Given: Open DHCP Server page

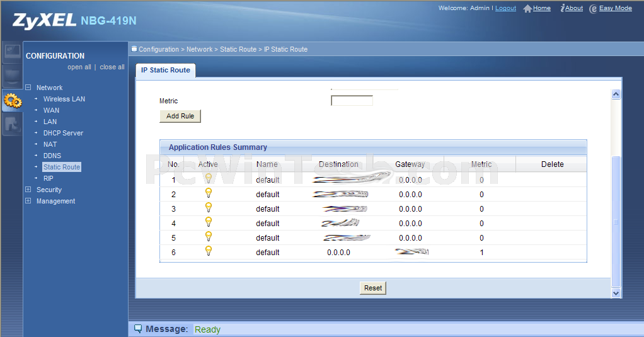Looking at the screenshot, I should [x=63, y=133].
